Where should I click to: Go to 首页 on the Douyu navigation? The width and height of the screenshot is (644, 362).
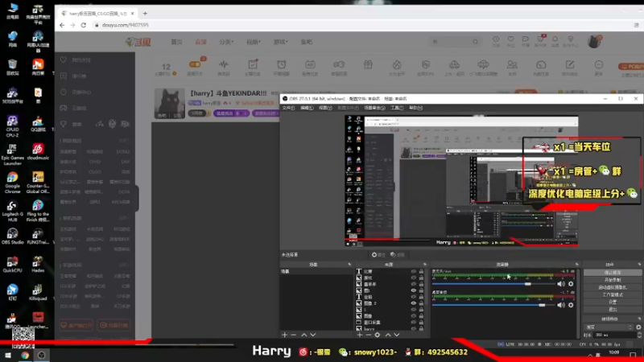tap(176, 42)
